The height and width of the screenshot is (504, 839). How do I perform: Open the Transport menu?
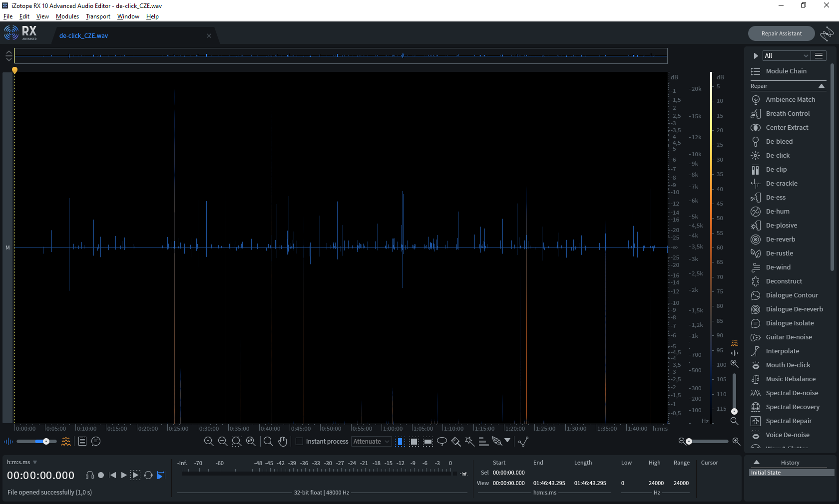(x=98, y=16)
